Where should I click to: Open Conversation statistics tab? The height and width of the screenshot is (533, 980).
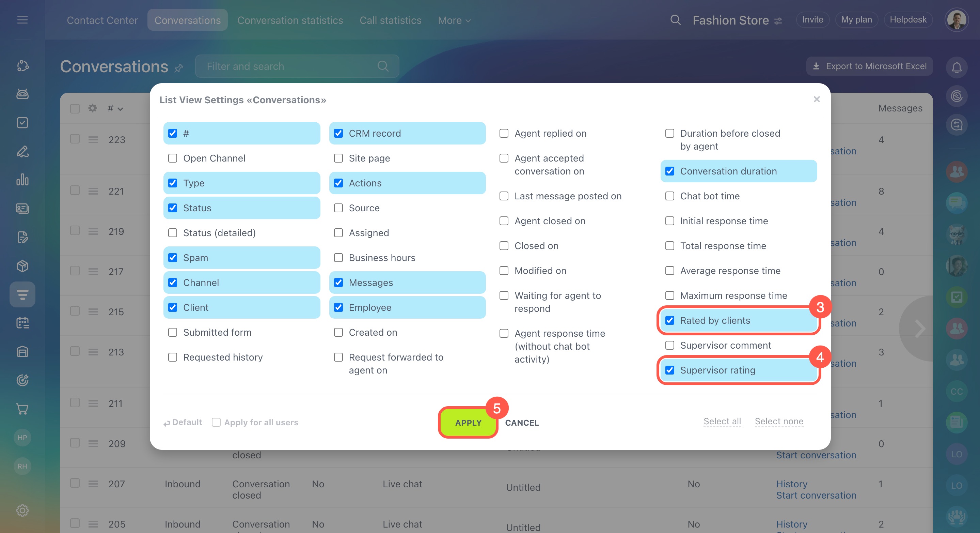290,20
